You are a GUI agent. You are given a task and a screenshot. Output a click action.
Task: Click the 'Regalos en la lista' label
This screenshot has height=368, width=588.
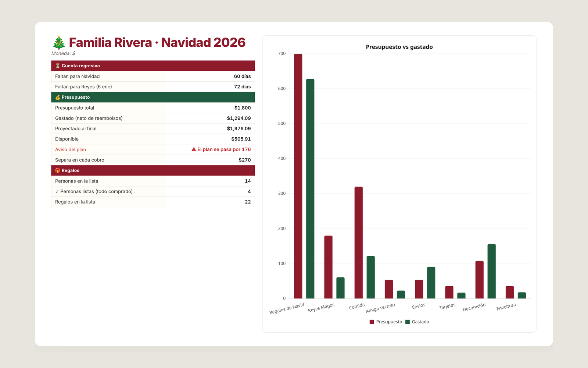pos(75,202)
